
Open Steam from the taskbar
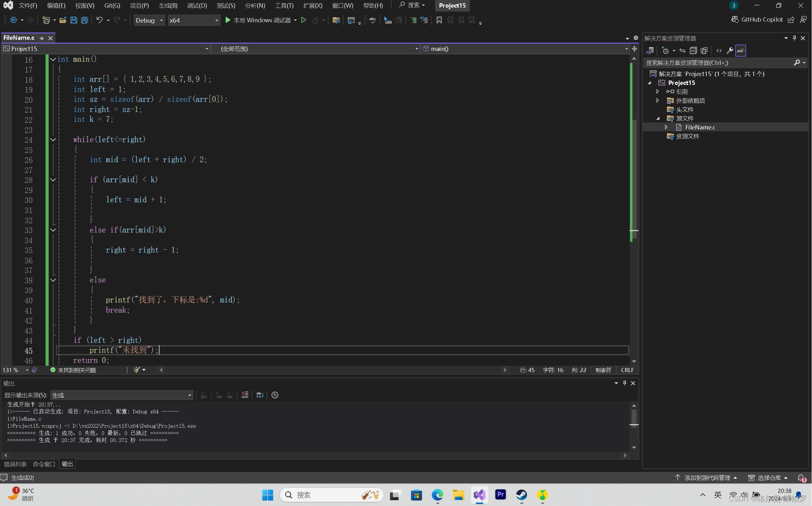(521, 495)
